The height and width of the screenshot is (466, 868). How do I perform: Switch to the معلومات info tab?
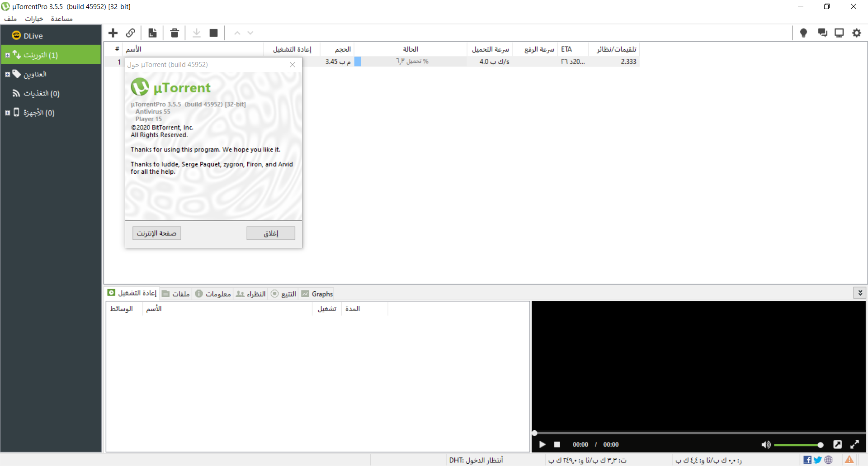click(213, 294)
